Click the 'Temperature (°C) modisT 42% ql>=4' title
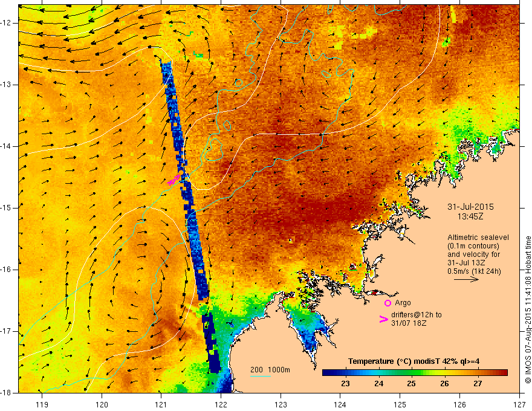Screen dimensions: 532x411 414,361
